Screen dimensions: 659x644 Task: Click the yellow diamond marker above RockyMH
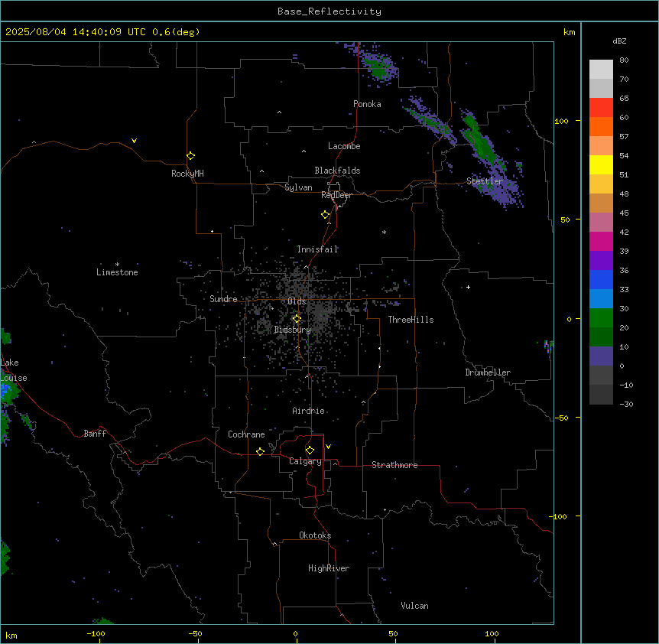[191, 156]
